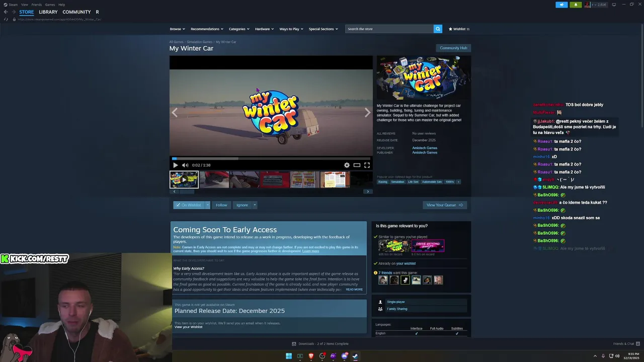Image resolution: width=644 pixels, height=362 pixels.
Task: Show hidden system tray icons
Action: click(595, 356)
